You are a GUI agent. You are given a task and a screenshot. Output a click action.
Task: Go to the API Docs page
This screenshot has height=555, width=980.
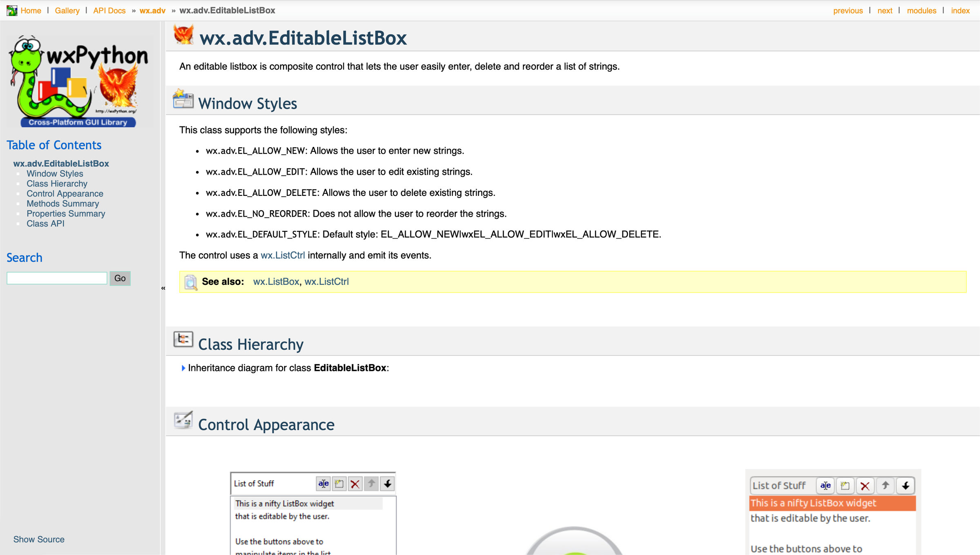click(109, 11)
